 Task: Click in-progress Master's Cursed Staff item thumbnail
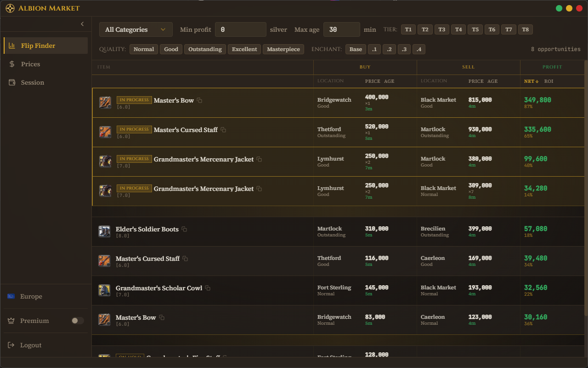[105, 132]
